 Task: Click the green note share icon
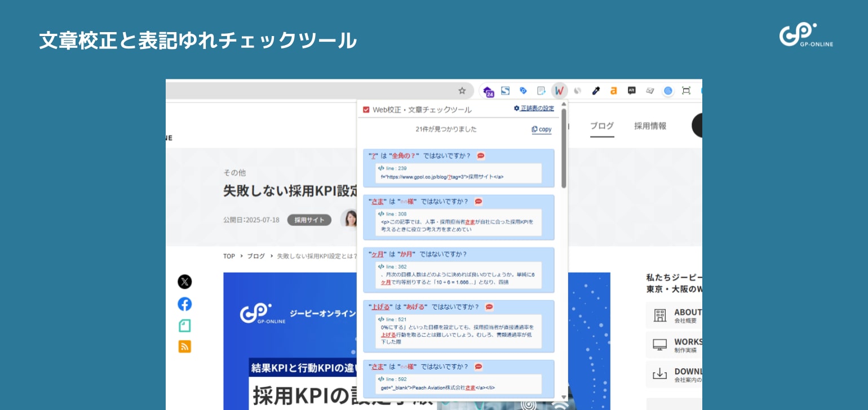(x=185, y=326)
